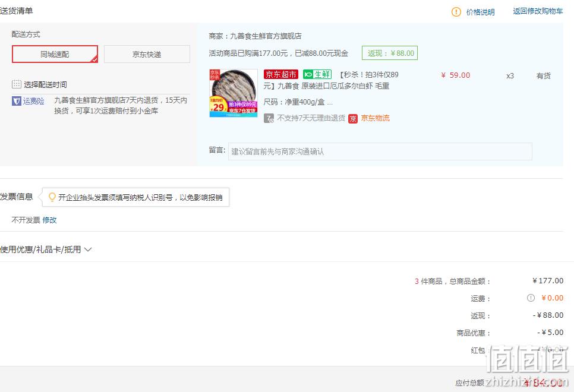Click the product price ¥59.00
This screenshot has height=392, width=574.
click(455, 75)
